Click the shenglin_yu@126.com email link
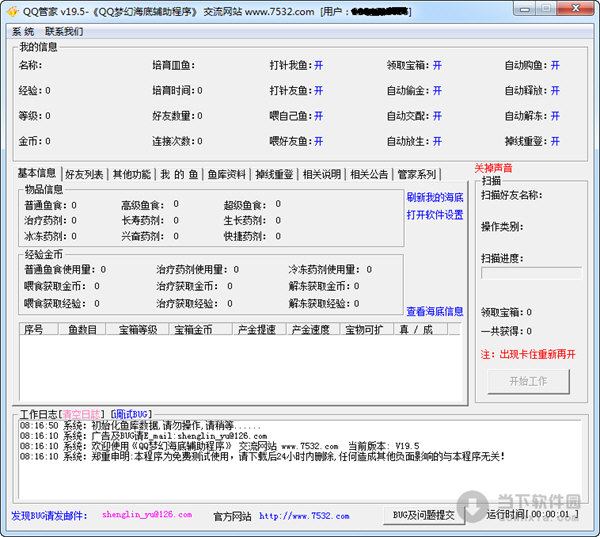The height and width of the screenshot is (537, 600). point(147,515)
